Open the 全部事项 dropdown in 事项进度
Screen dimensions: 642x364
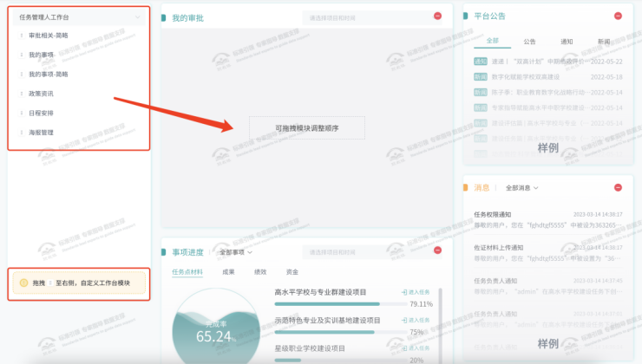click(235, 252)
